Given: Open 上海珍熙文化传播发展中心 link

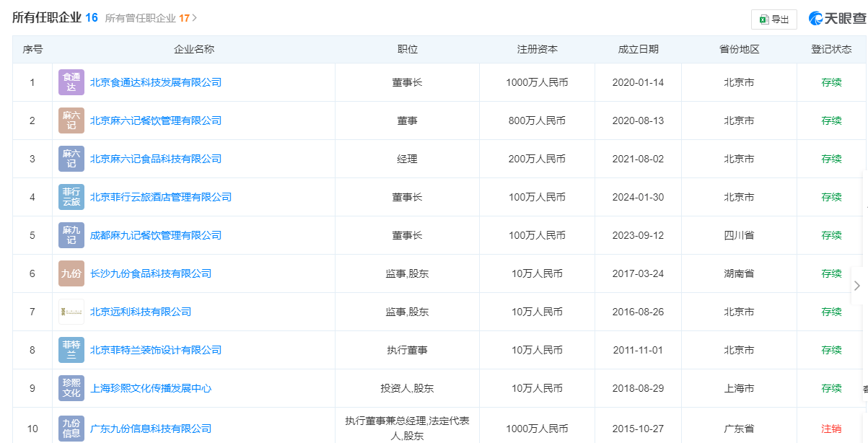Looking at the screenshot, I should [151, 388].
